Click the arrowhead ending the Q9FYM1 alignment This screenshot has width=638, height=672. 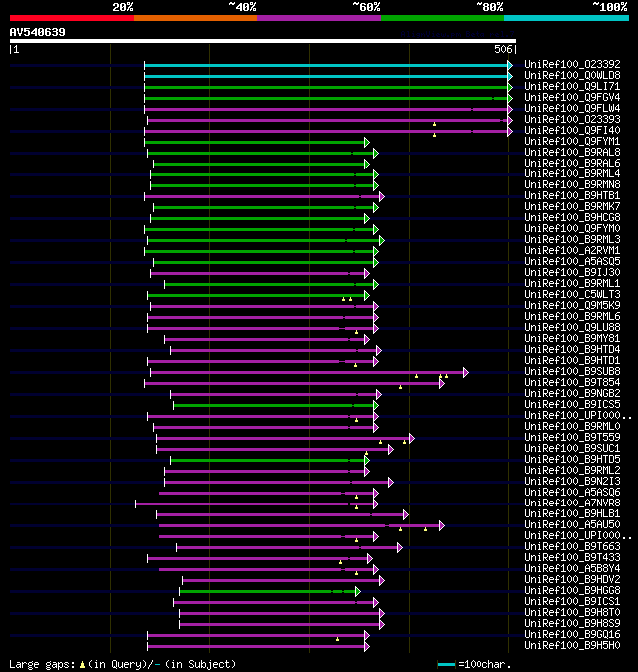point(367,142)
